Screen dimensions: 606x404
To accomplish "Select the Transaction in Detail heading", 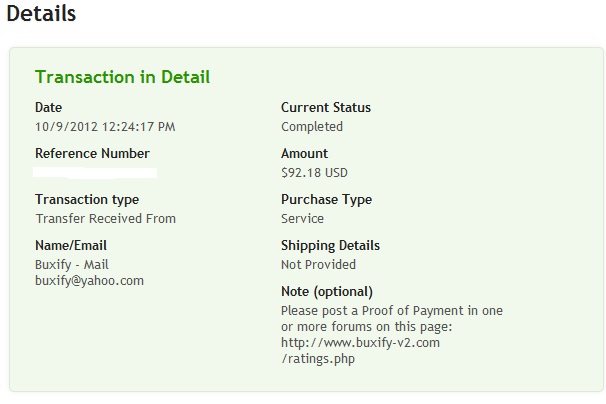I will pyautogui.click(x=122, y=77).
